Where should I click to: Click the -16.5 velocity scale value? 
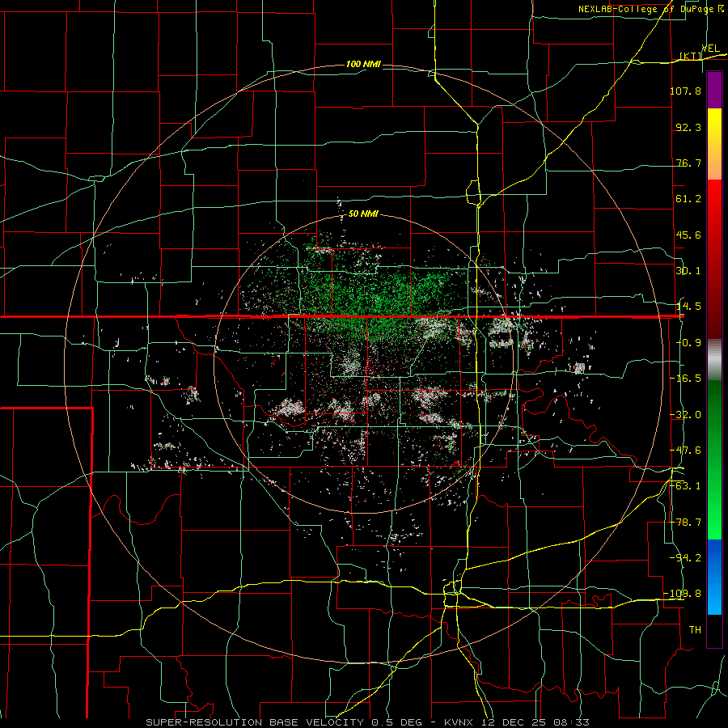686,379
